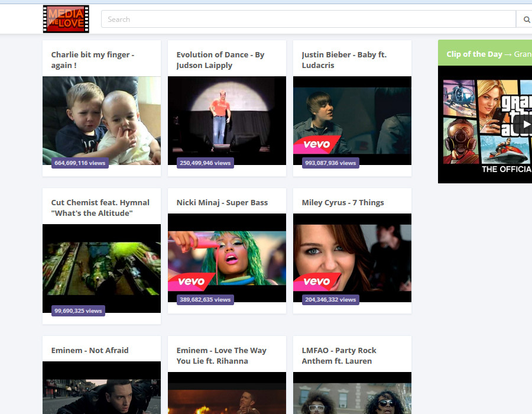Click the 99,690,325 views badge
Image resolution: width=532 pixels, height=414 pixels.
coord(78,311)
